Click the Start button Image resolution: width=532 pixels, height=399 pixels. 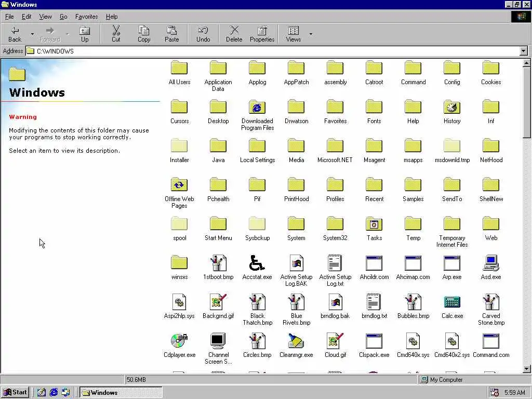(15, 392)
